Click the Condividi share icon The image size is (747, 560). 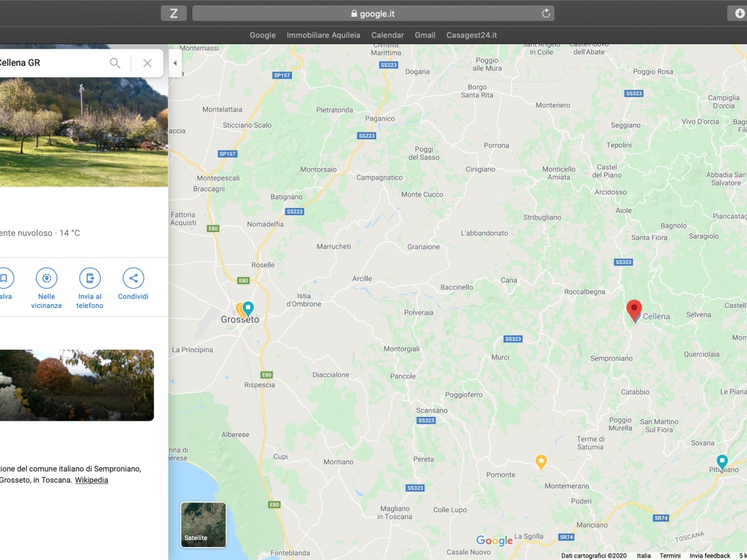(133, 278)
